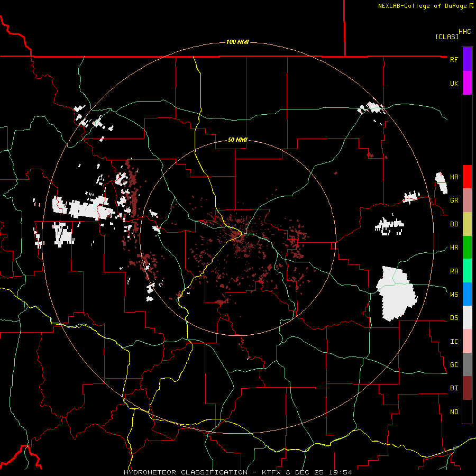Image resolution: width=476 pixels, height=476 pixels.
Task: Click the GR salmon legend swatch
Action: pyautogui.click(x=467, y=200)
